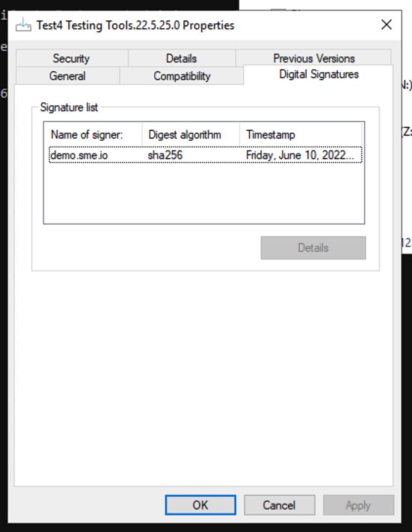
Task: Select the Digital Signatures tab
Action: 318,74
